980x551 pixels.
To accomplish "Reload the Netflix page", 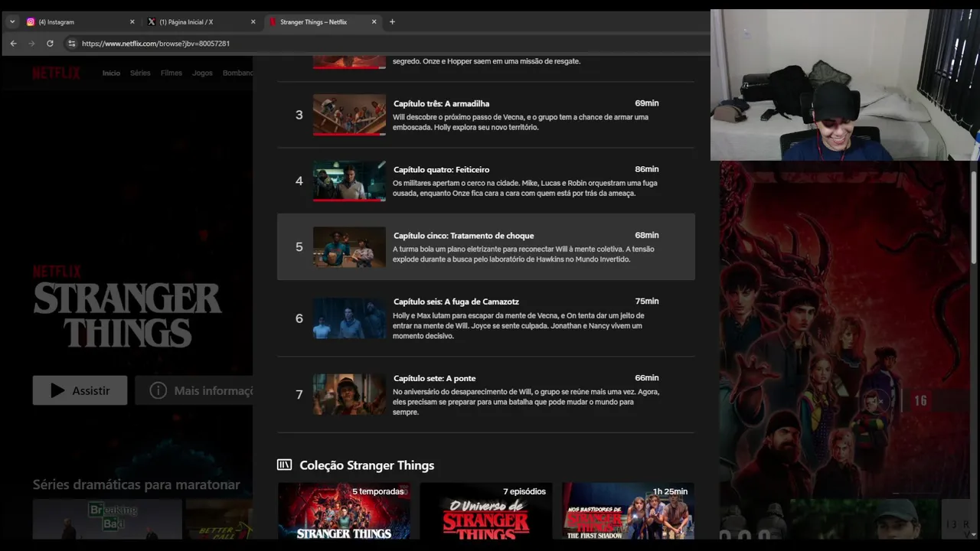I will coord(50,44).
